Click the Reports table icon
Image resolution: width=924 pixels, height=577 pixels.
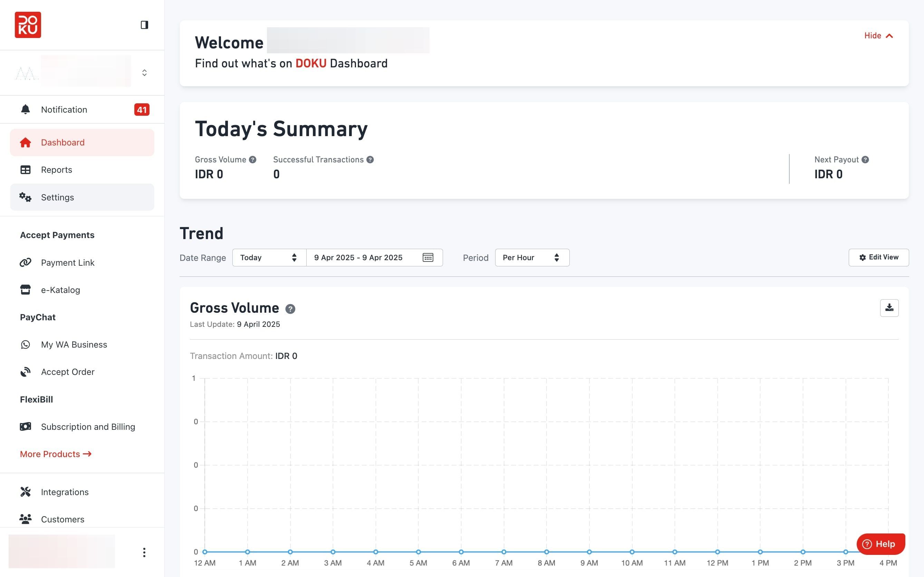(x=25, y=170)
